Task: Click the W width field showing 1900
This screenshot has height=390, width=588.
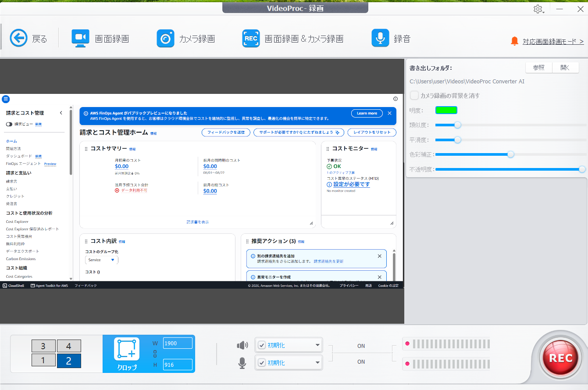Action: point(178,343)
